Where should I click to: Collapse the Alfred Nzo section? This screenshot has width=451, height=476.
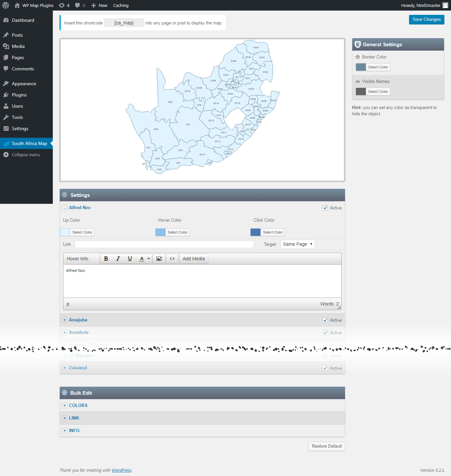coord(65,208)
